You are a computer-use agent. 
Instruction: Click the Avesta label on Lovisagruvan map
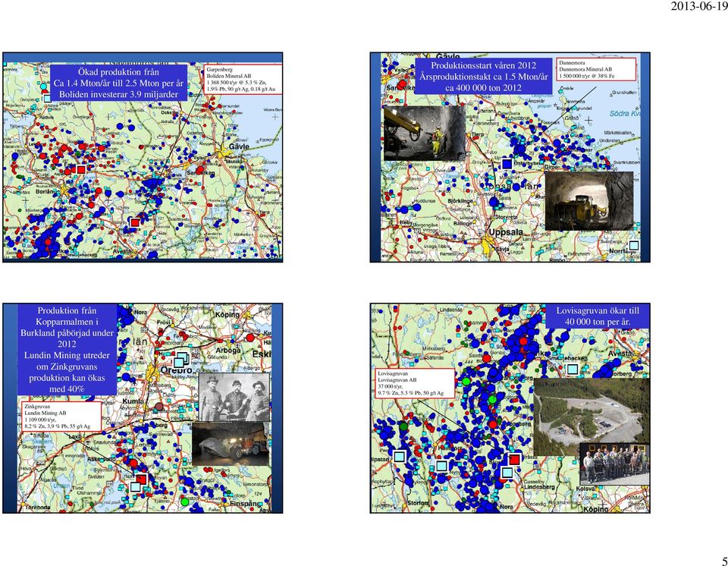620,354
